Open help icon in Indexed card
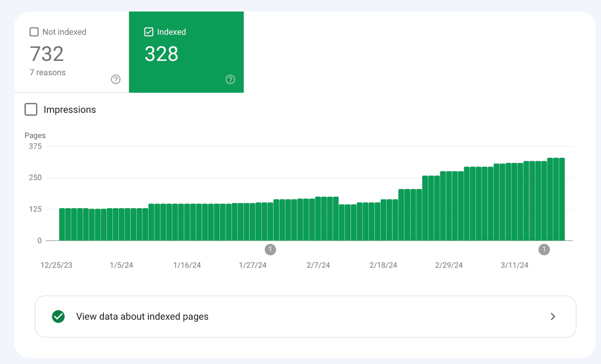Image resolution: width=601 pixels, height=364 pixels. click(230, 80)
